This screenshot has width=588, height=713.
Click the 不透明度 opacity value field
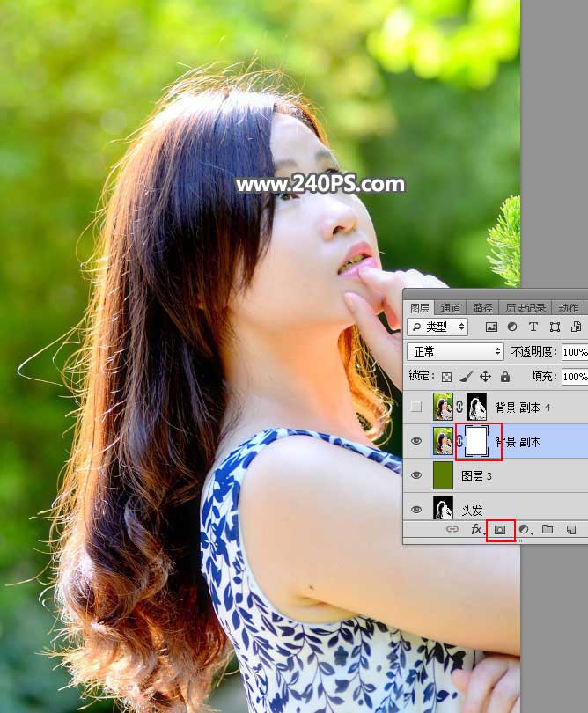click(x=575, y=351)
